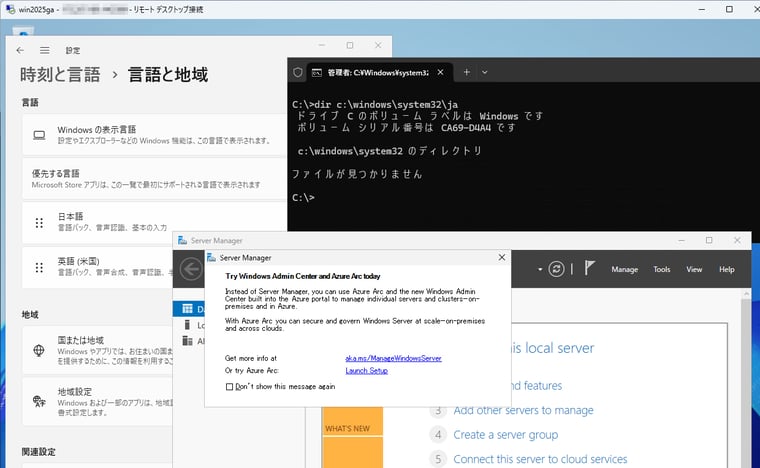Open the Windows の表示言語 setting
The image size is (760, 468).
pos(155,135)
